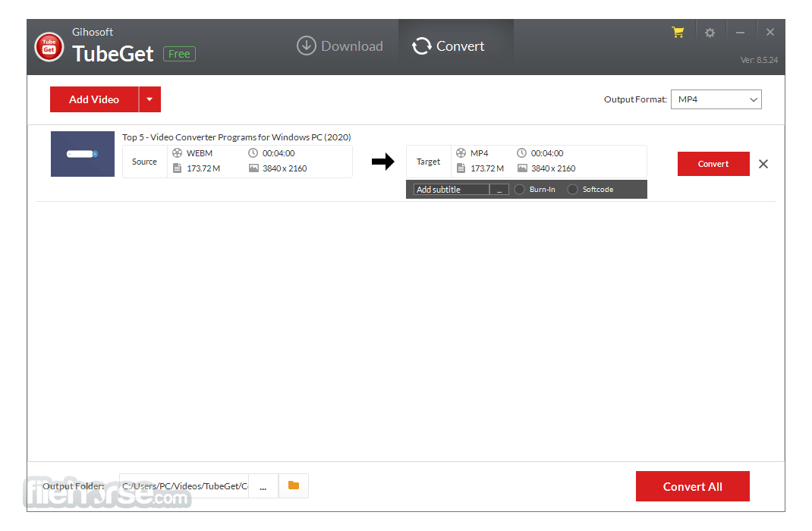Click the target 3840 x 2160 resolution

point(553,168)
